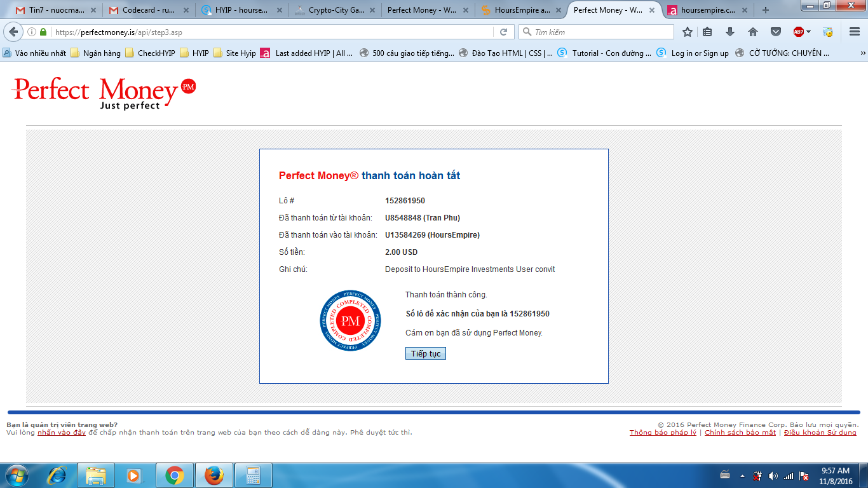Open the 'Site Hyip' bookmarks folder
Image resolution: width=868 pixels, height=488 pixels.
pyautogui.click(x=234, y=53)
